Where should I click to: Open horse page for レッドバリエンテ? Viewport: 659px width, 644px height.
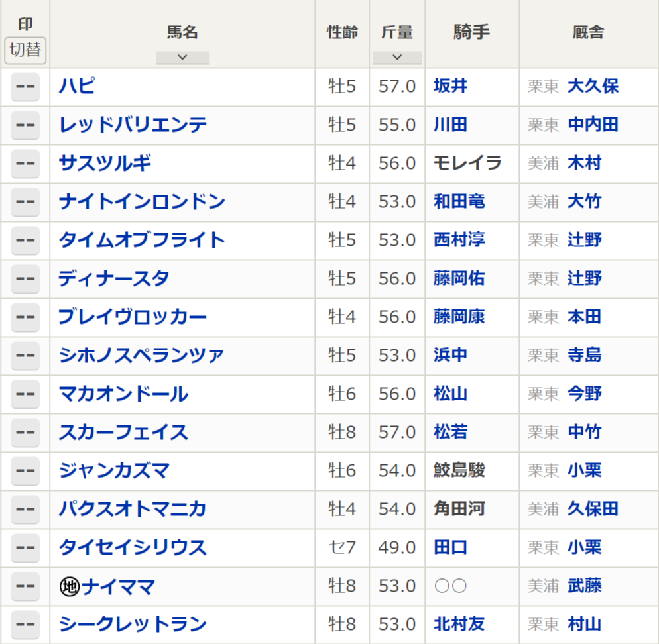pos(133,125)
